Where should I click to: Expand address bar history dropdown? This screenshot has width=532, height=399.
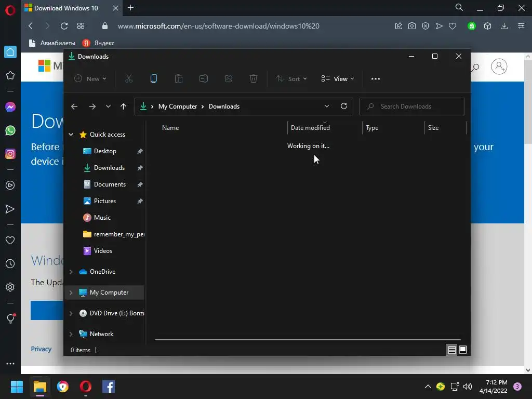tap(327, 106)
